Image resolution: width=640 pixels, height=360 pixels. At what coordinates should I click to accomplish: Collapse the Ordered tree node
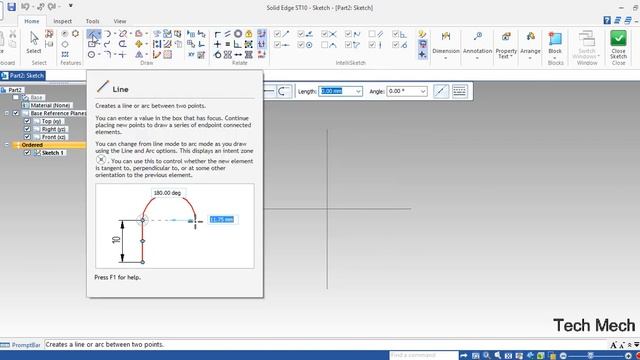tap(7, 144)
